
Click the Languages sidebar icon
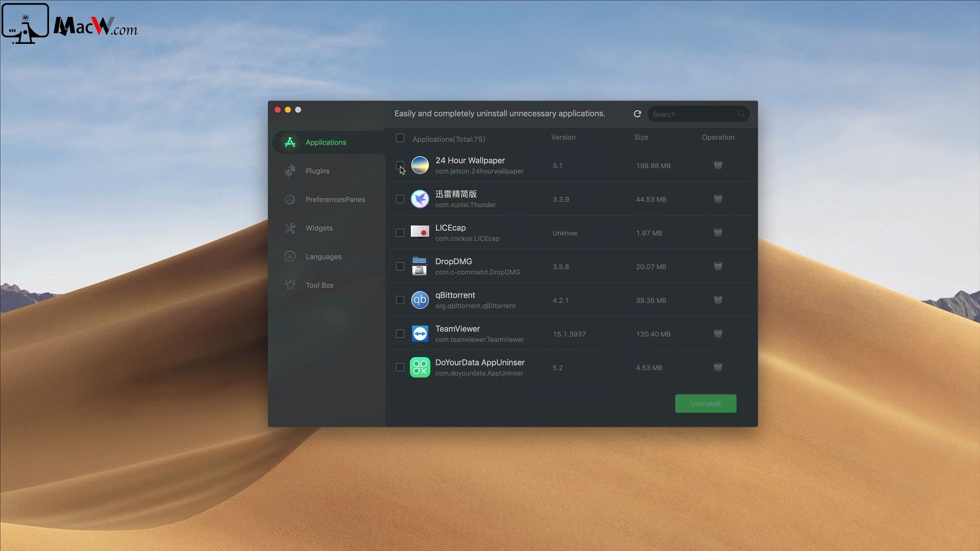(x=290, y=257)
